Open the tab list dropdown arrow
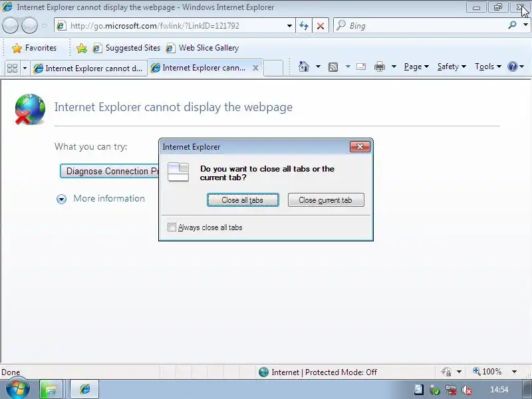This screenshot has width=532, height=399. pos(25,68)
